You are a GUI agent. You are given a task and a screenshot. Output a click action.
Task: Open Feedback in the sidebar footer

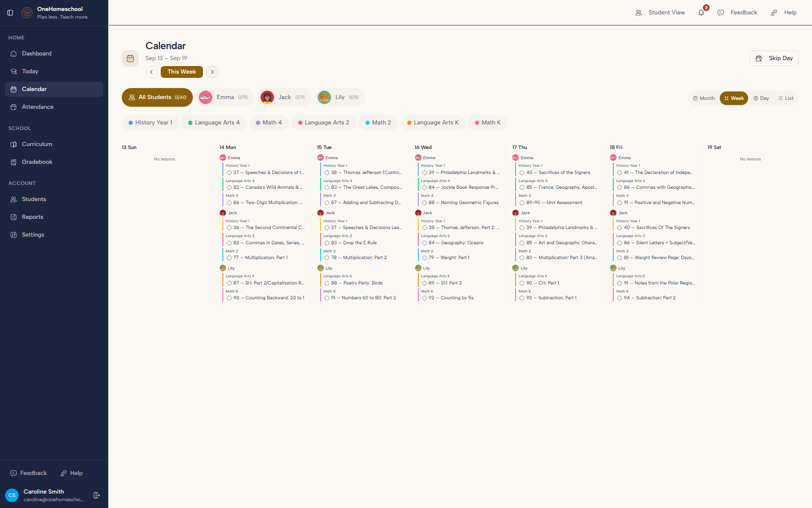click(x=29, y=473)
